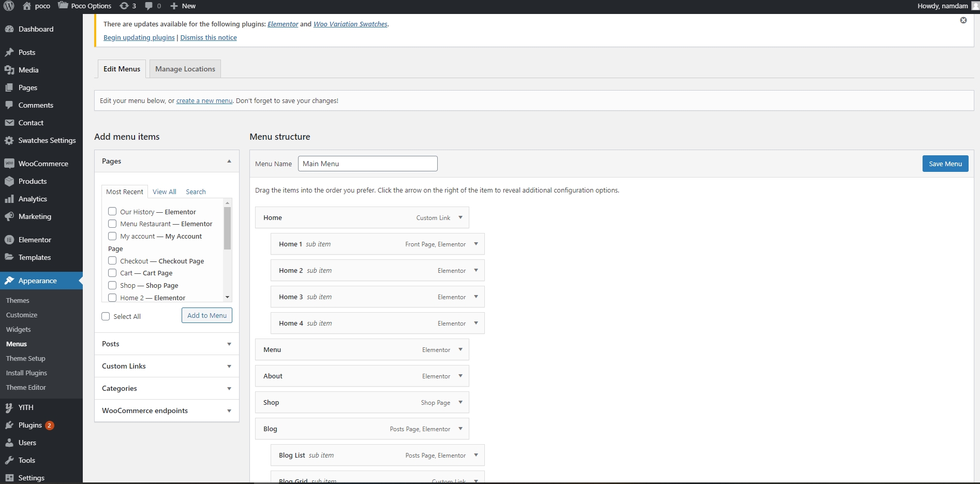Expand the WooCommerce endpoints section
The image size is (980, 484).
(x=166, y=410)
